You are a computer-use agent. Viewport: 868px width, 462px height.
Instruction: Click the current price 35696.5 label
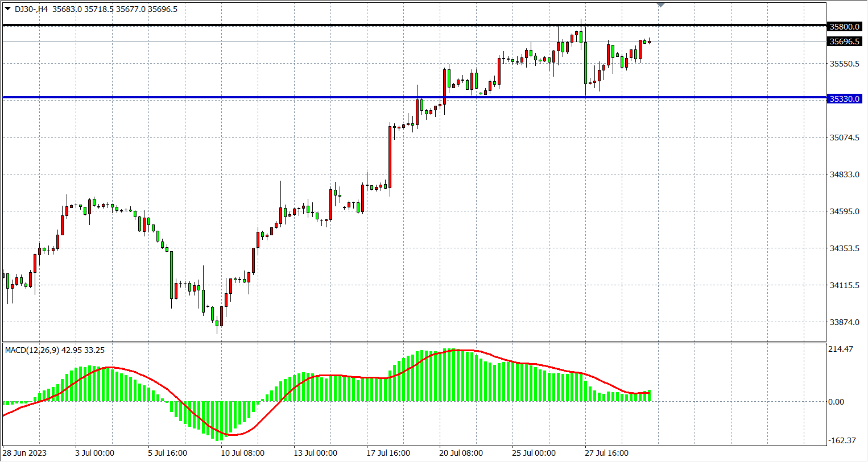[x=844, y=41]
